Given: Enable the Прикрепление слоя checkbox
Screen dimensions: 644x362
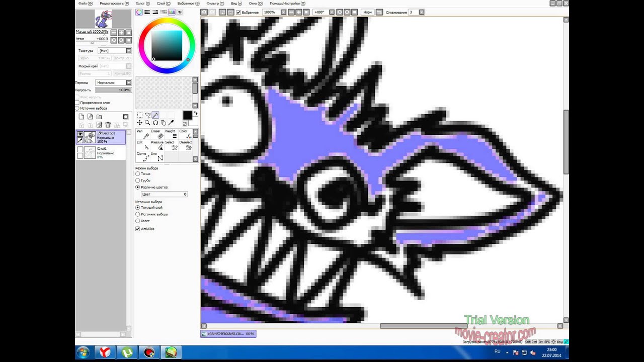Looking at the screenshot, I should (77, 103).
